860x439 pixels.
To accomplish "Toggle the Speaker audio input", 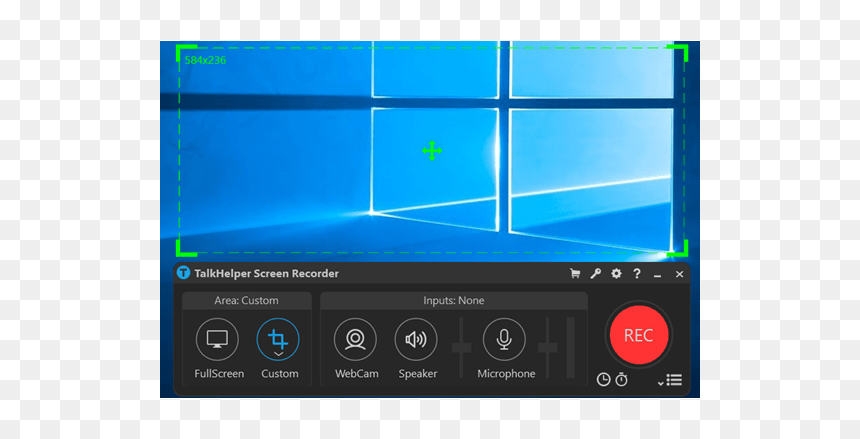I will tap(416, 340).
